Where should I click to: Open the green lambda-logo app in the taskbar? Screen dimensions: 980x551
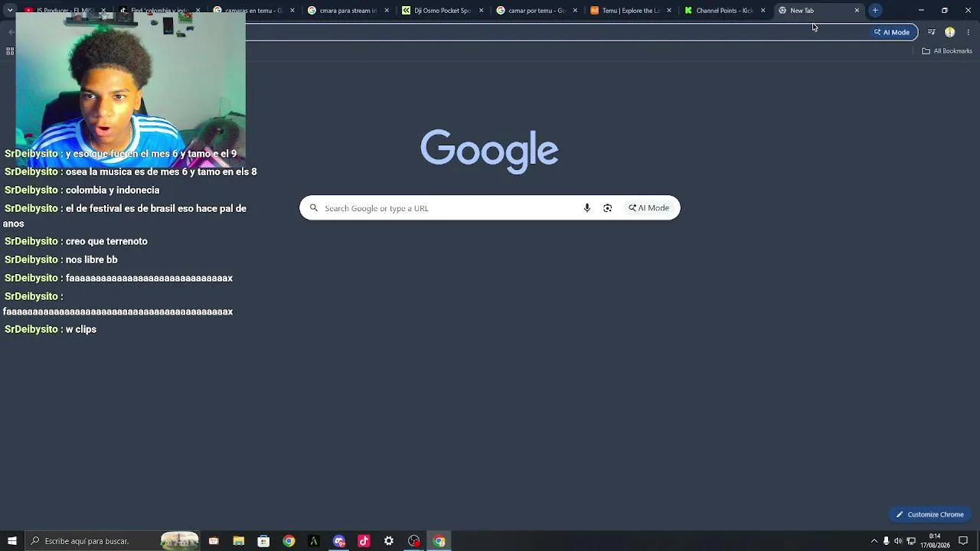click(314, 541)
